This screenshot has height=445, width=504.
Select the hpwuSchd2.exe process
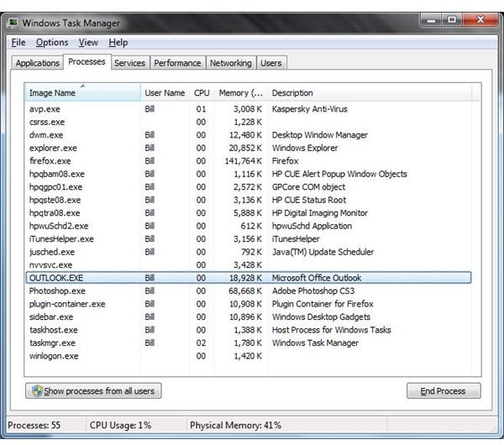click(248, 226)
